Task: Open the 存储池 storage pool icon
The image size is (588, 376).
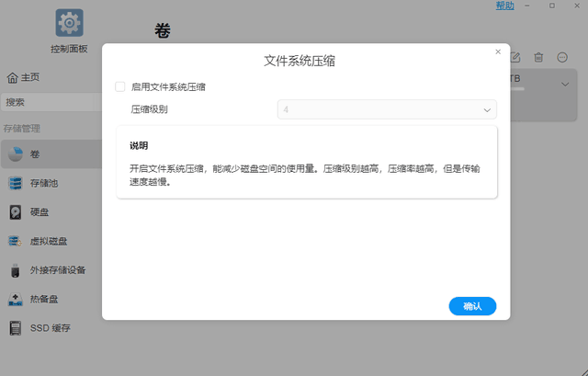Action: 16,183
